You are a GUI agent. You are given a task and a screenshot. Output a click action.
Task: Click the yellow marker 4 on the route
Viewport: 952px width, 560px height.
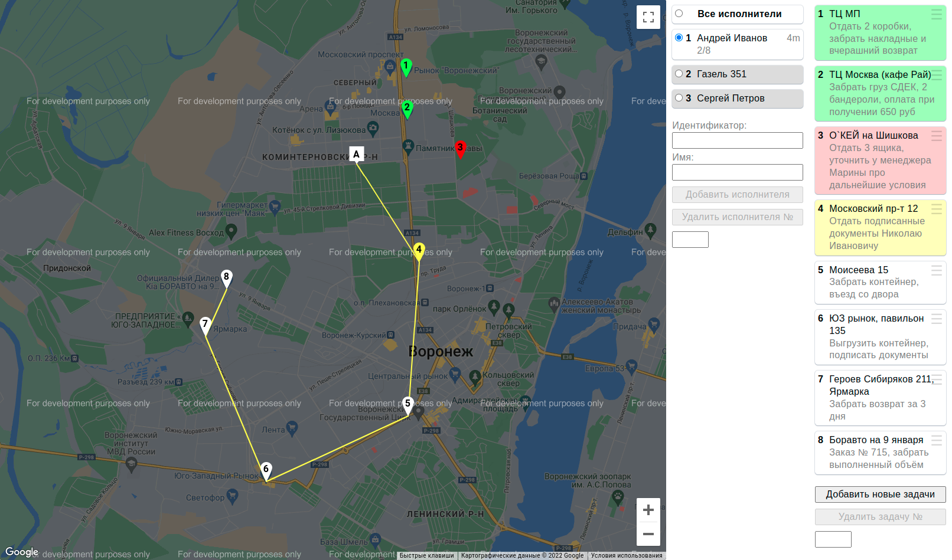419,250
